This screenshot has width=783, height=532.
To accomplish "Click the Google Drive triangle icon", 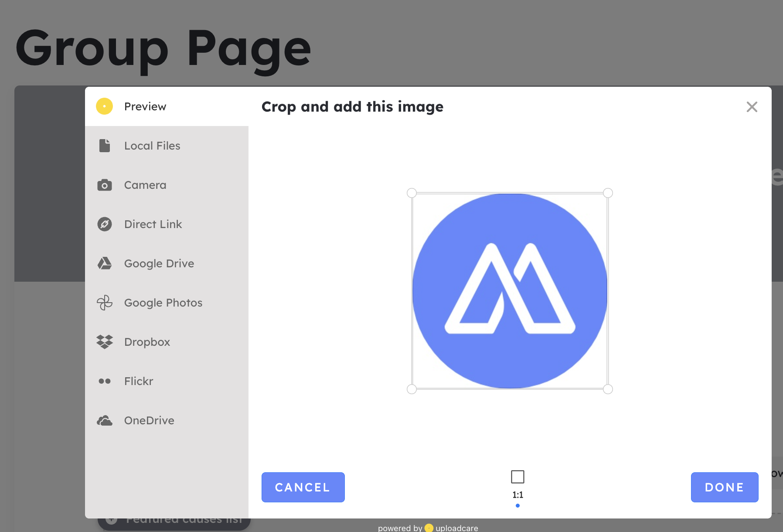I will click(105, 263).
